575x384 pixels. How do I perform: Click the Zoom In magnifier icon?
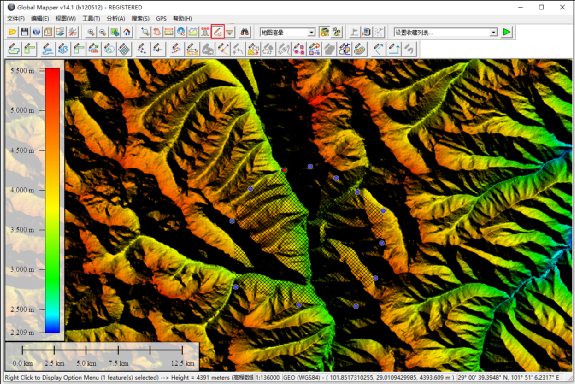pos(90,32)
